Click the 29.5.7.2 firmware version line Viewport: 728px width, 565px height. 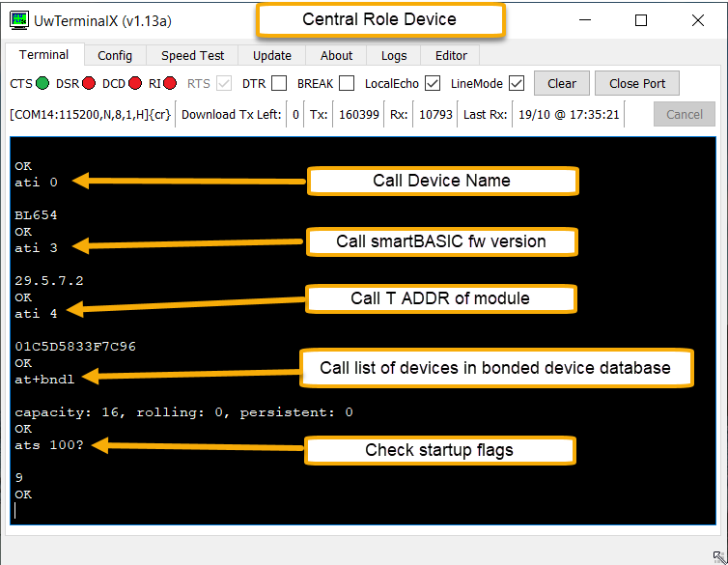coord(49,280)
